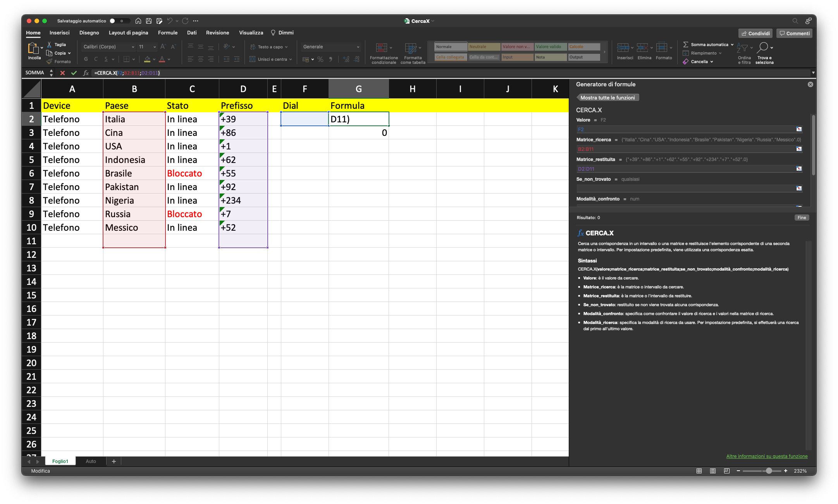Open Altre informazioni su questa funzione link
Viewport: 838px width, 504px height.
[766, 456]
